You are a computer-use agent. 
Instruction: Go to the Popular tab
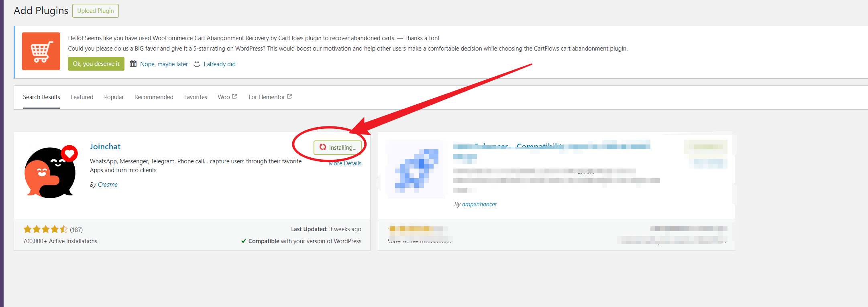[114, 97]
